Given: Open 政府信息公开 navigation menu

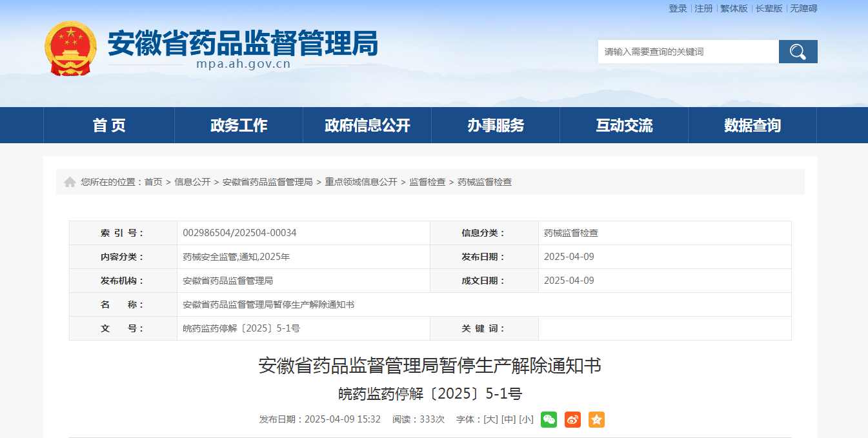Looking at the screenshot, I should click(x=367, y=125).
